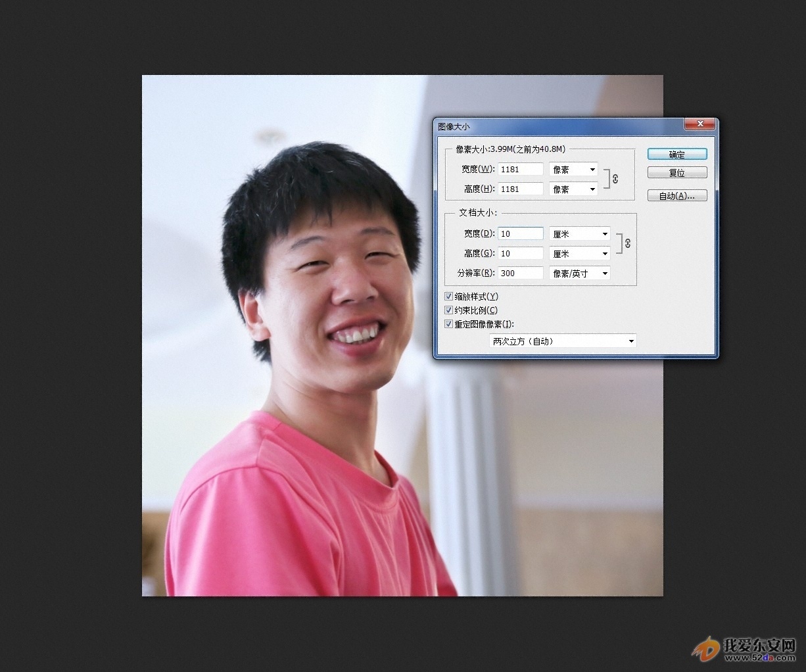Click the 像素大小:3.99M label text
The height and width of the screenshot is (672, 806).
coord(510,149)
